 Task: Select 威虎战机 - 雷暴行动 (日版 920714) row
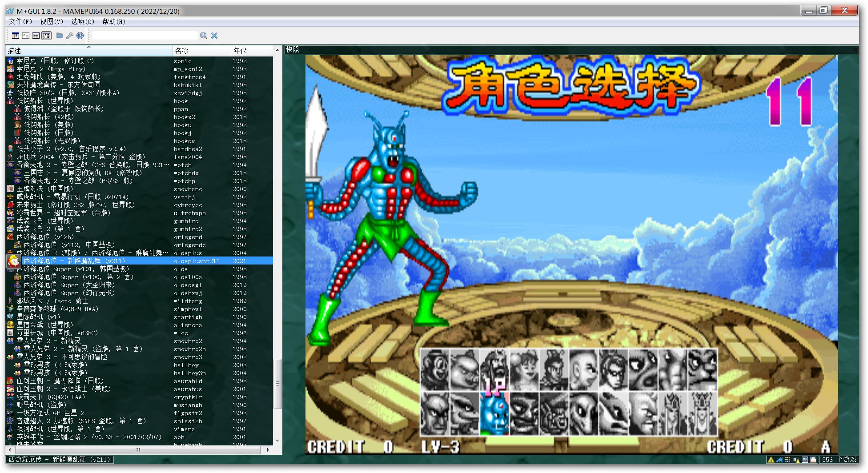(140, 197)
